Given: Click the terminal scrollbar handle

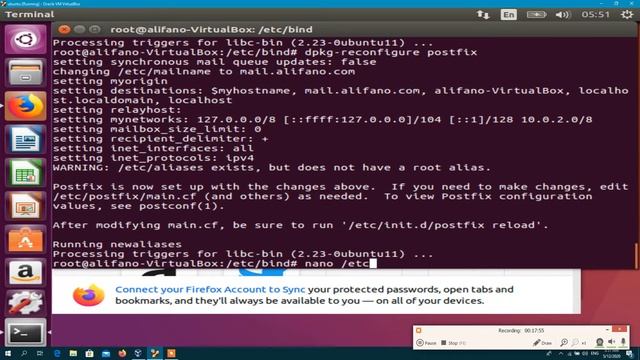Looking at the screenshot, I should (x=636, y=256).
